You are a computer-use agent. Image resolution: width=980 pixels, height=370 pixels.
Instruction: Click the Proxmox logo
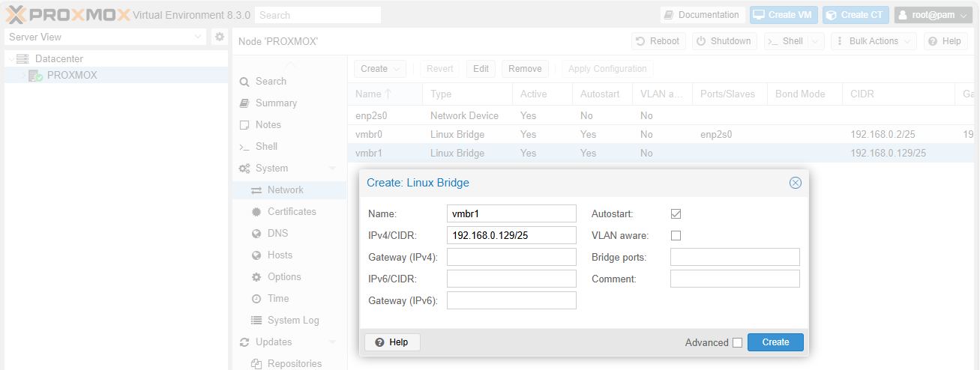click(67, 14)
